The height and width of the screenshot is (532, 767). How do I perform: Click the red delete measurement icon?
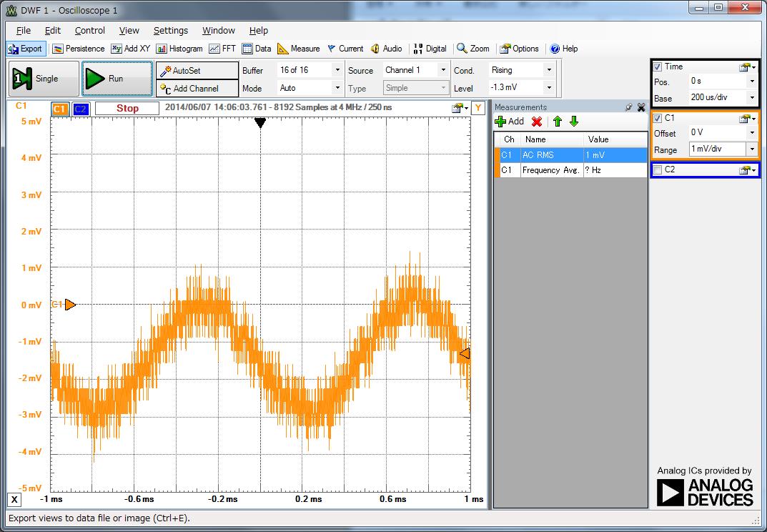pos(537,122)
